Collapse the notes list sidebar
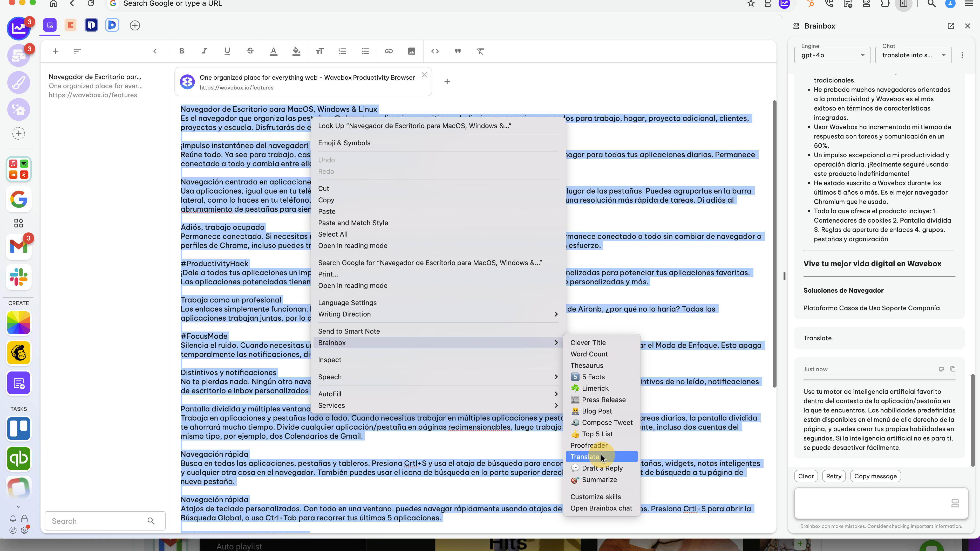Viewport: 980px width, 551px height. pos(154,51)
